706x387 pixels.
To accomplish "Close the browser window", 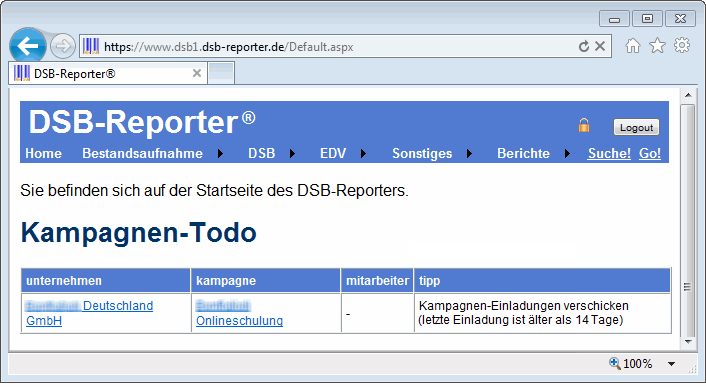I will pos(680,19).
